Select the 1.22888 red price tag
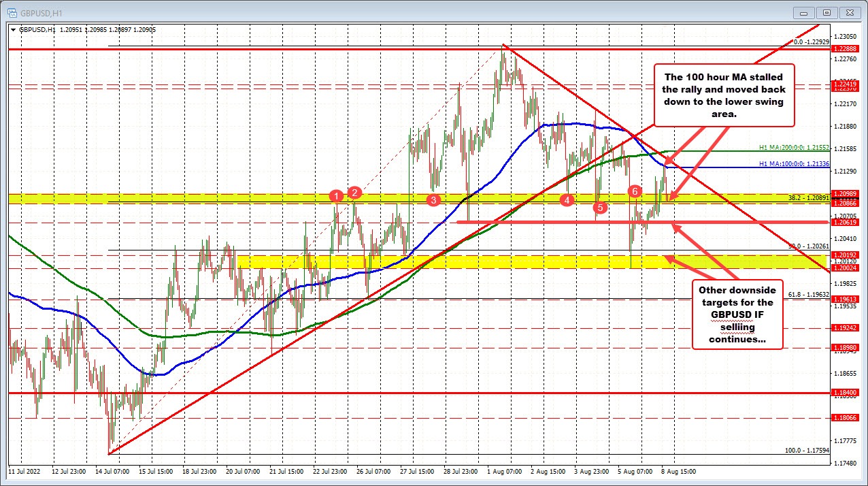This screenshot has width=868, height=486. tap(846, 49)
